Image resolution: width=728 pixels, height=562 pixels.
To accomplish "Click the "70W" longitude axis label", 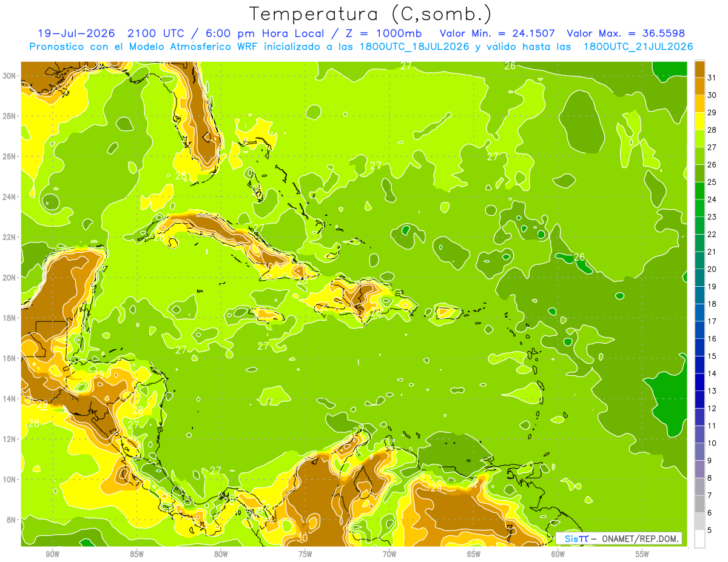I will pos(389,554).
